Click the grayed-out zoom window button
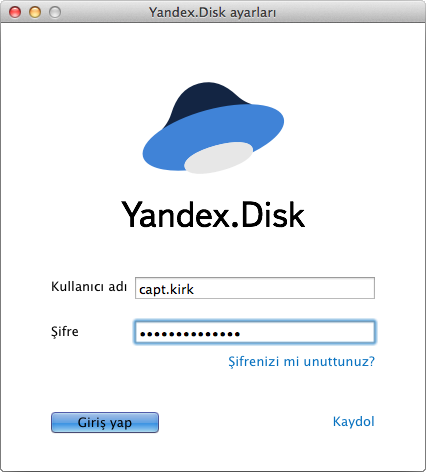The width and height of the screenshot is (426, 472). click(x=55, y=12)
